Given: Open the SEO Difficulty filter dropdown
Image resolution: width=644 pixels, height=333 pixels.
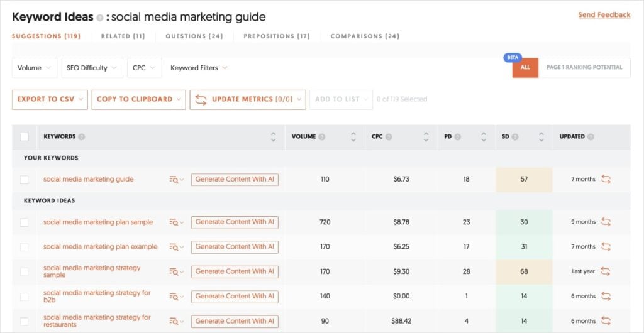Looking at the screenshot, I should (92, 68).
